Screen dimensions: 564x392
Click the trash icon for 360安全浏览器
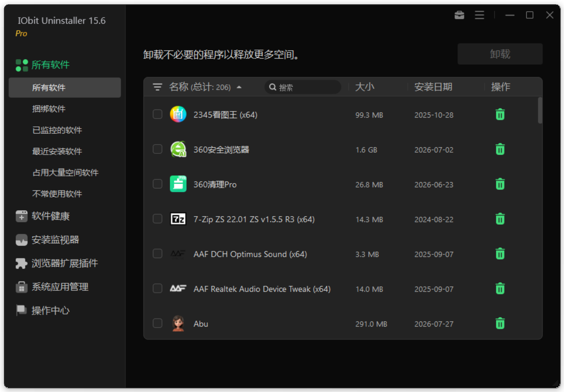point(500,149)
